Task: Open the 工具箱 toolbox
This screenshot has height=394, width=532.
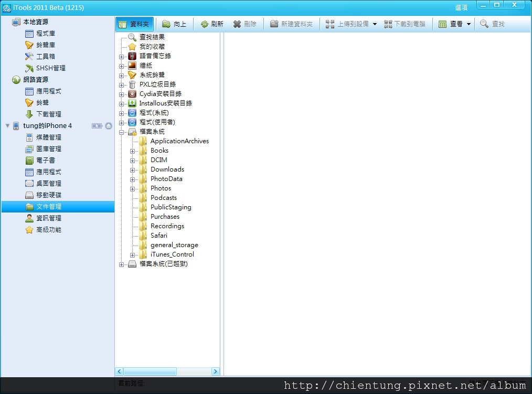Action: click(46, 56)
